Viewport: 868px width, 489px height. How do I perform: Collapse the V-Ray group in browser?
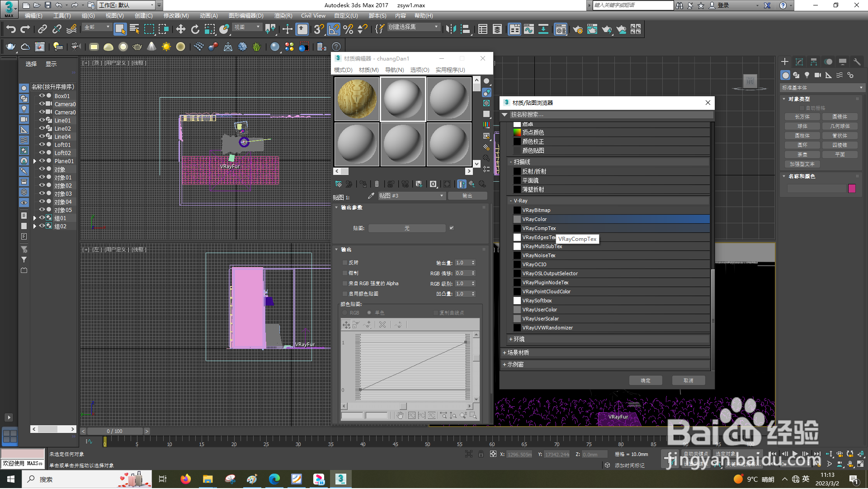pyautogui.click(x=510, y=201)
